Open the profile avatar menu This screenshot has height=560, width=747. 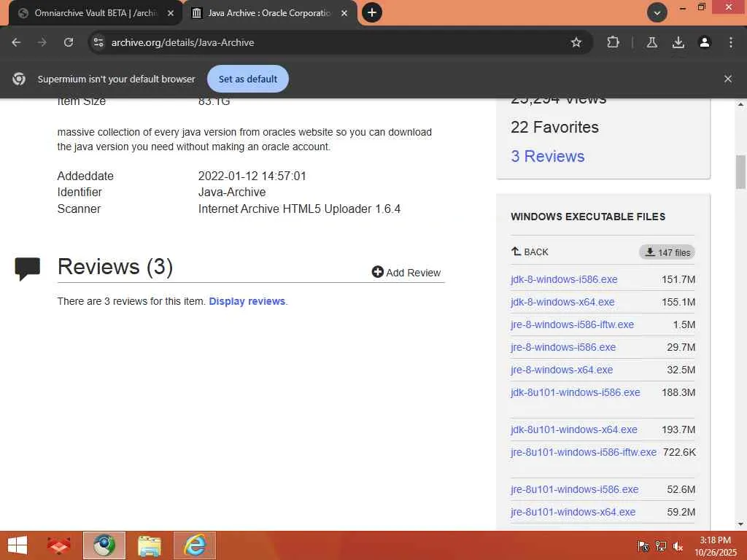tap(704, 42)
